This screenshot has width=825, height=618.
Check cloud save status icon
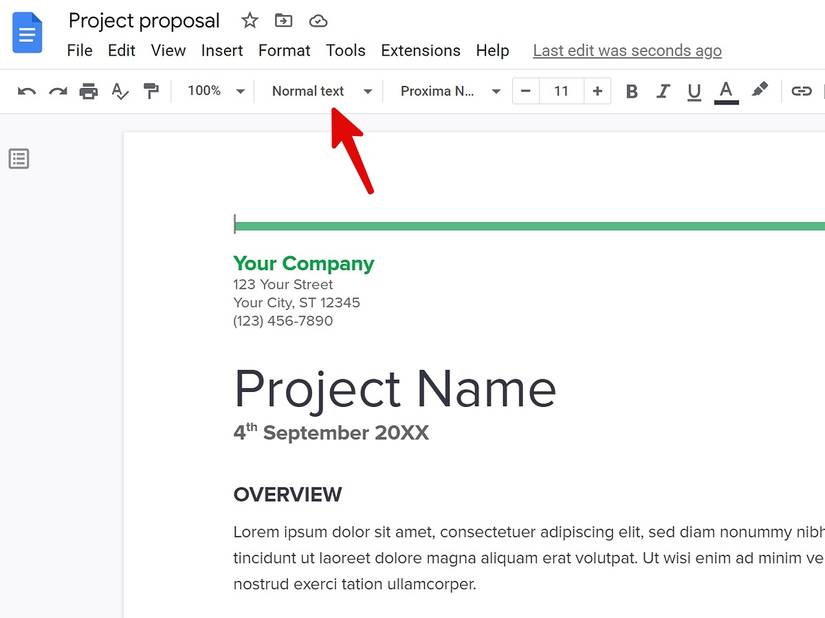318,21
